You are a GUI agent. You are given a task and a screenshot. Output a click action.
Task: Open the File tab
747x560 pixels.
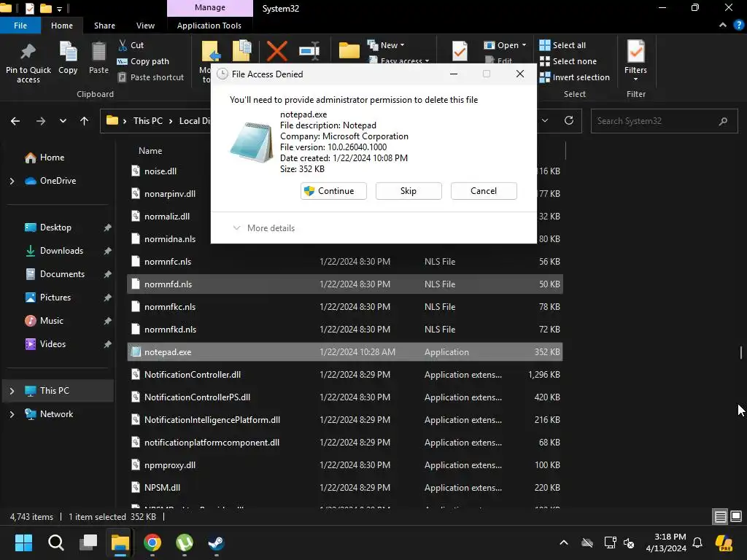pos(20,26)
